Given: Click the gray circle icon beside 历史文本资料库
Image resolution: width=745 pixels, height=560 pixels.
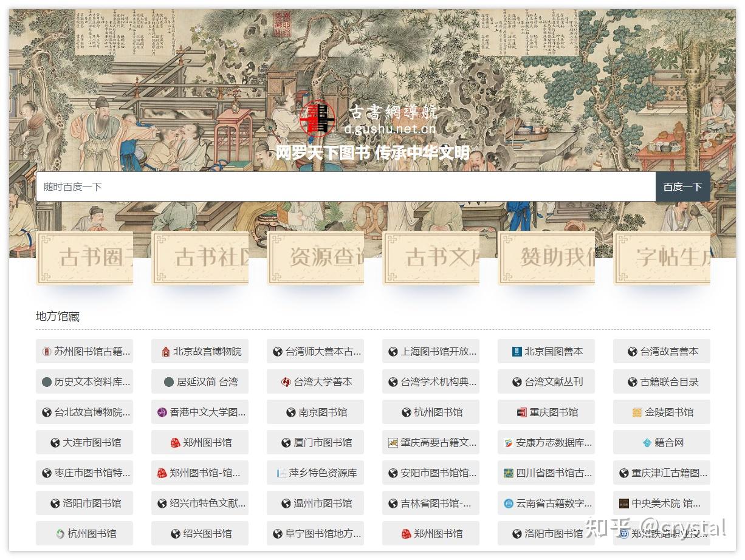Looking at the screenshot, I should point(47,382).
